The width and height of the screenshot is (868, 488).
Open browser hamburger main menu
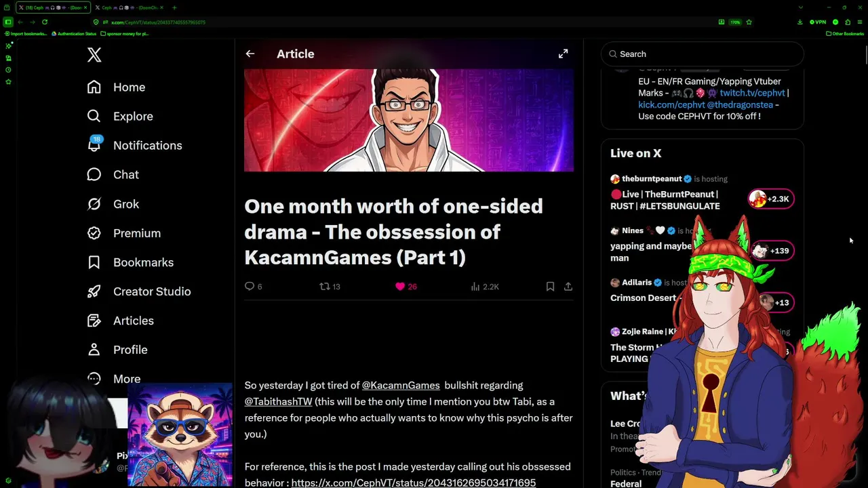coord(860,22)
